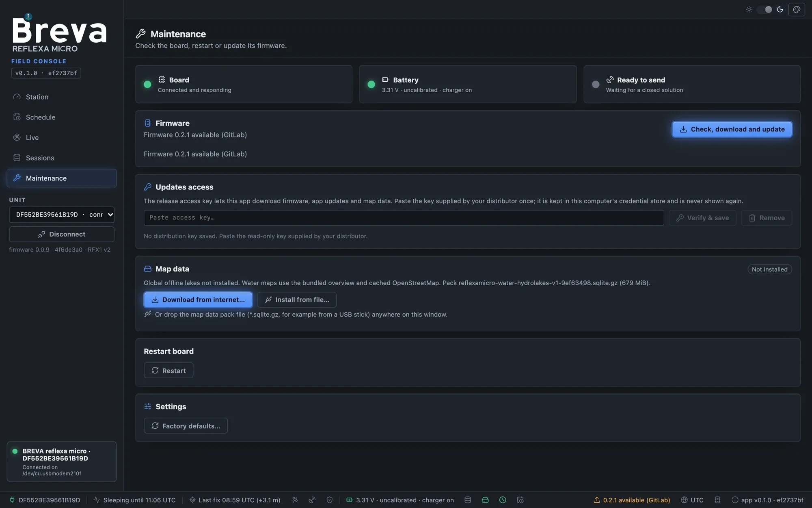Viewport: 812px width, 508px height.
Task: Select Maintenance in the sidebar
Action: tap(62, 178)
